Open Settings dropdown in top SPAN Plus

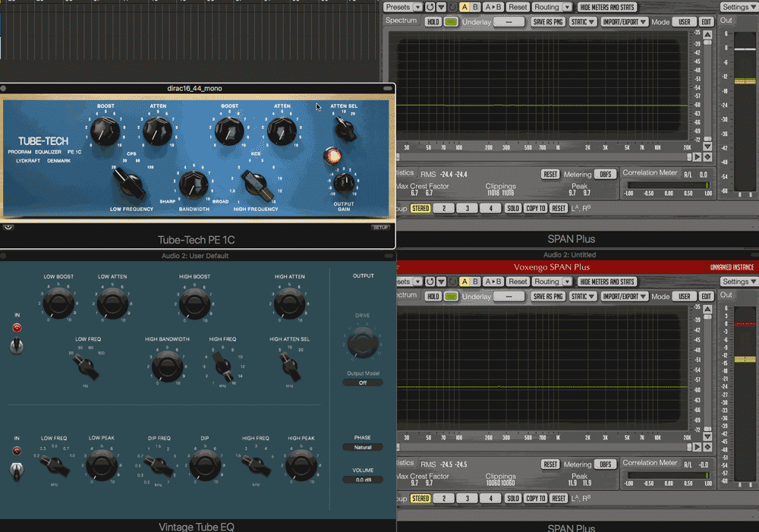pos(739,8)
